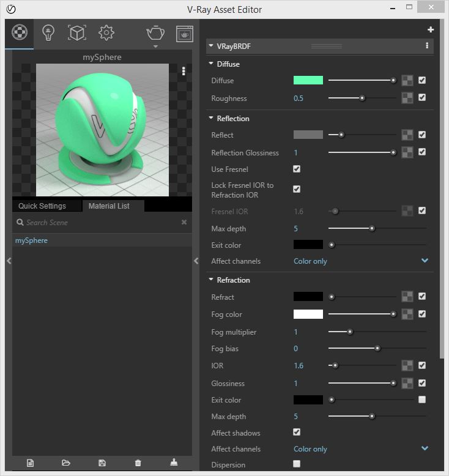This screenshot has height=476, width=449.
Task: Open Diffuse texture map slot
Action: pyautogui.click(x=407, y=80)
